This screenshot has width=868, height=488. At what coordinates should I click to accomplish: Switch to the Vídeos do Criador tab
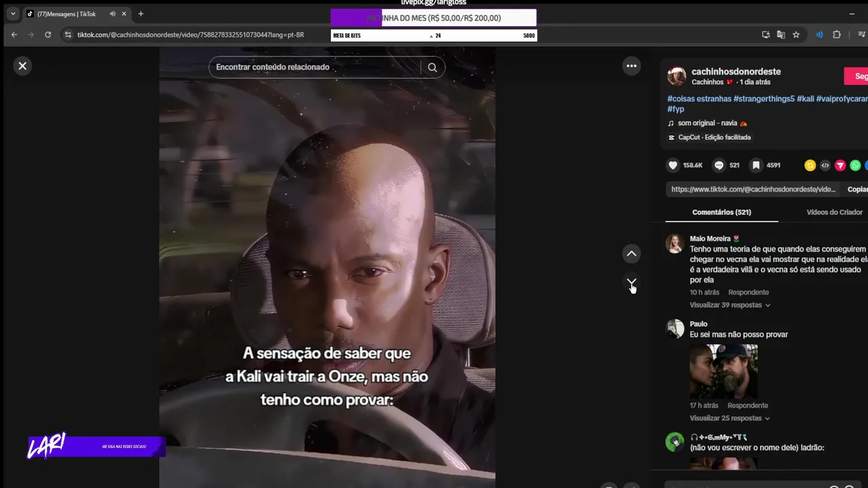point(834,212)
